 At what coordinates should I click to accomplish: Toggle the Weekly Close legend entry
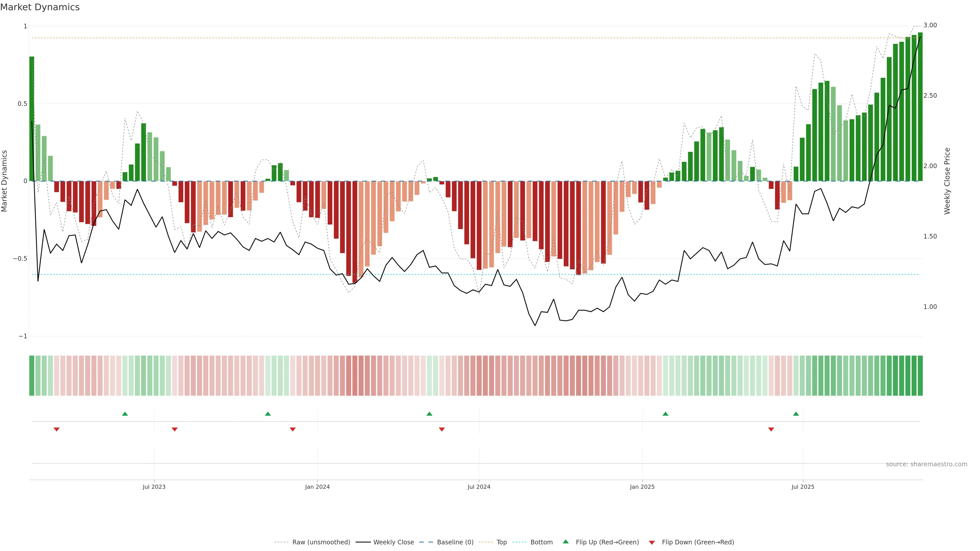[393, 542]
